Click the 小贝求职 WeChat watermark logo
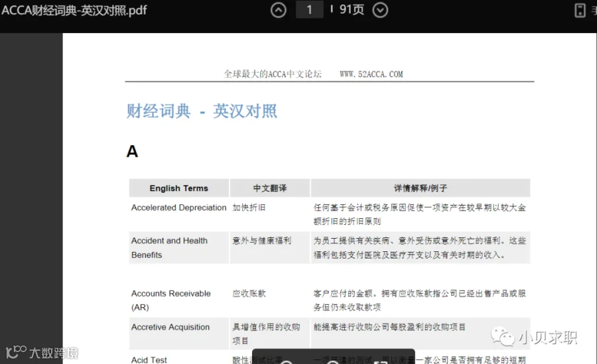597x364 pixels. click(x=535, y=337)
